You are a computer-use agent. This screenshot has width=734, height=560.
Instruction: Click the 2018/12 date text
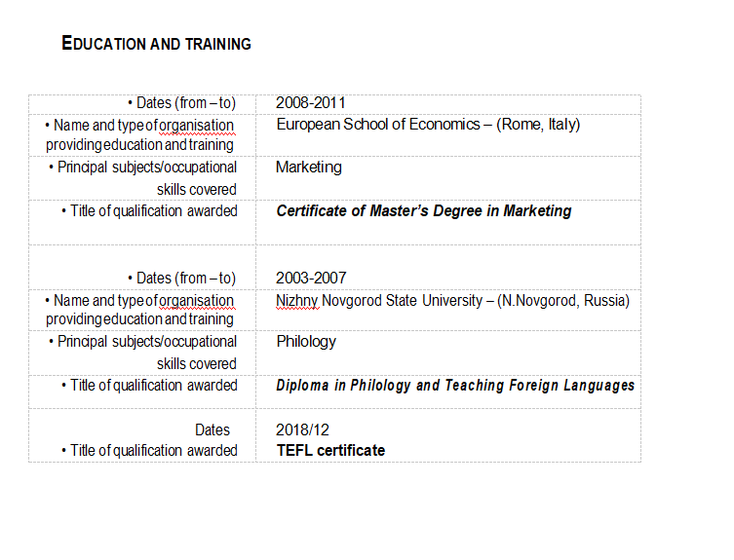(x=303, y=429)
